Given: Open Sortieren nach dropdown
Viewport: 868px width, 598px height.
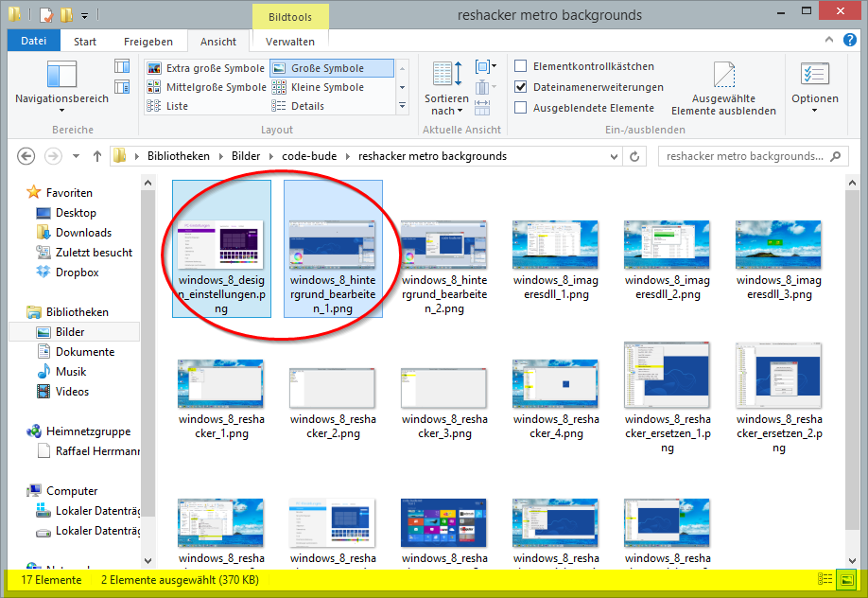Looking at the screenshot, I should [x=446, y=88].
